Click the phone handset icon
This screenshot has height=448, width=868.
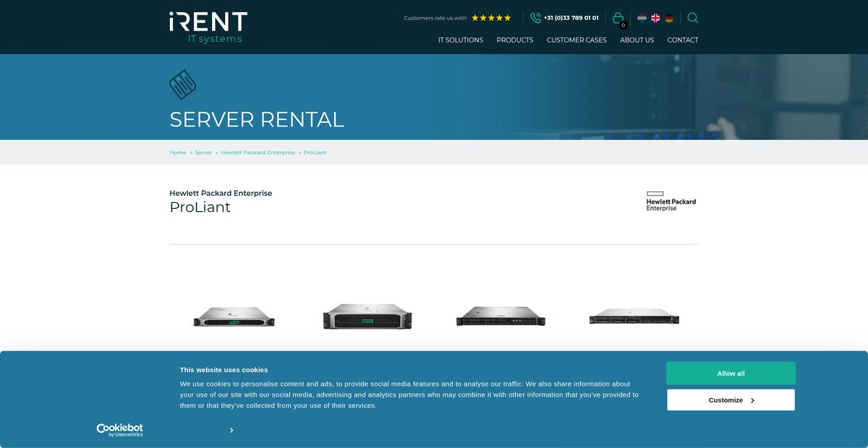click(535, 18)
